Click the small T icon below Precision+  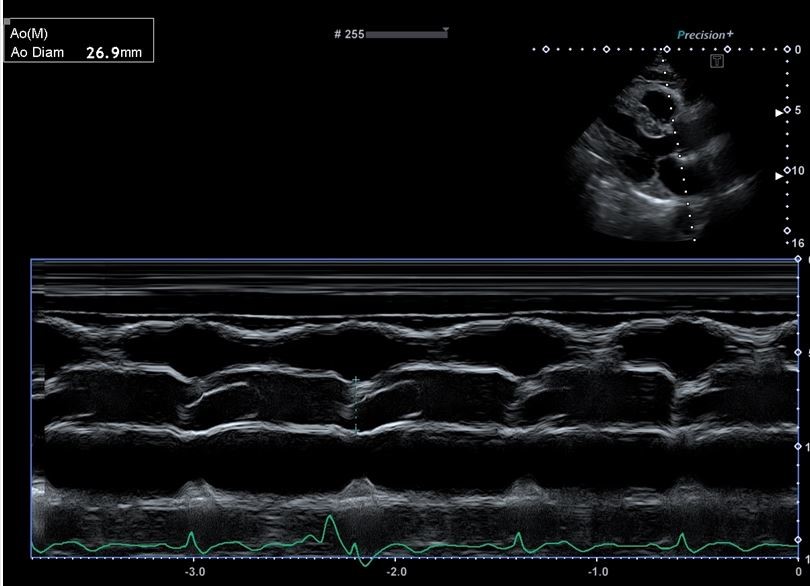[x=716, y=61]
